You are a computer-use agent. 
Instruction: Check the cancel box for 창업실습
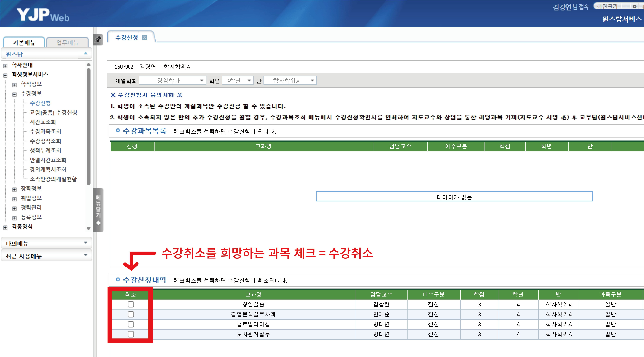[131, 304]
